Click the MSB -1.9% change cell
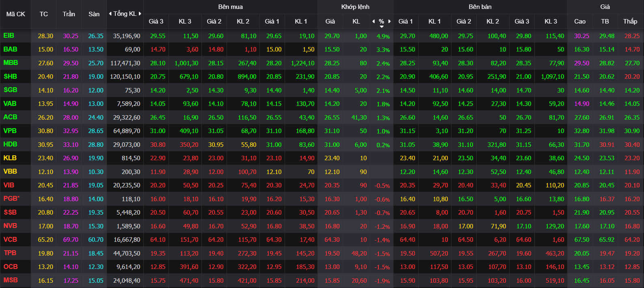 (382, 281)
